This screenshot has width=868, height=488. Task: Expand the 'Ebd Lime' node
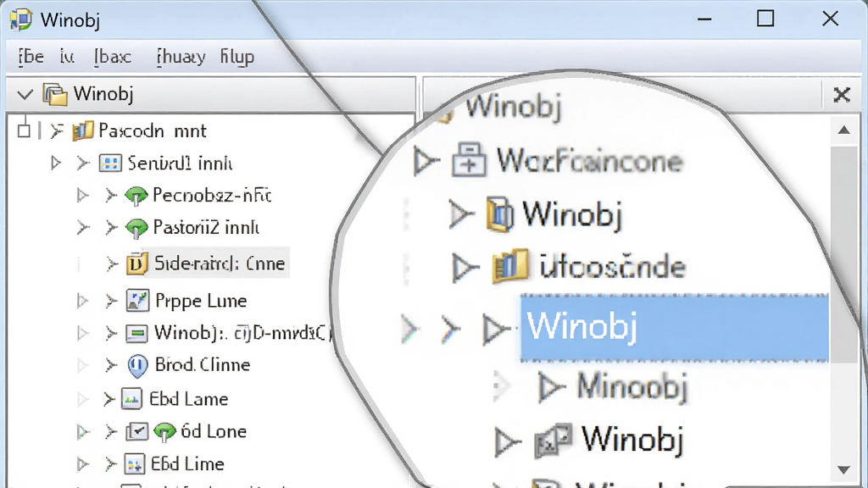tap(82, 464)
